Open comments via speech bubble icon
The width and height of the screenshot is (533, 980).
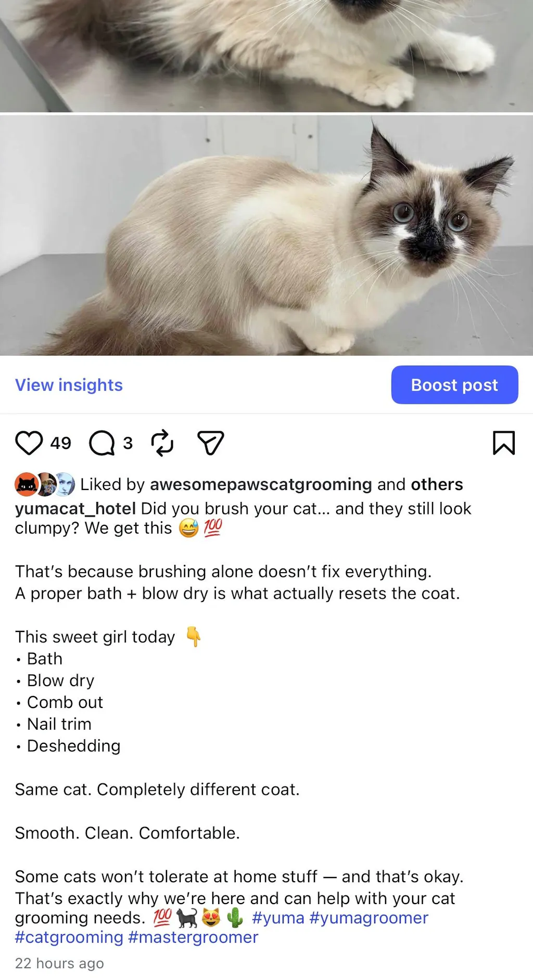click(101, 443)
